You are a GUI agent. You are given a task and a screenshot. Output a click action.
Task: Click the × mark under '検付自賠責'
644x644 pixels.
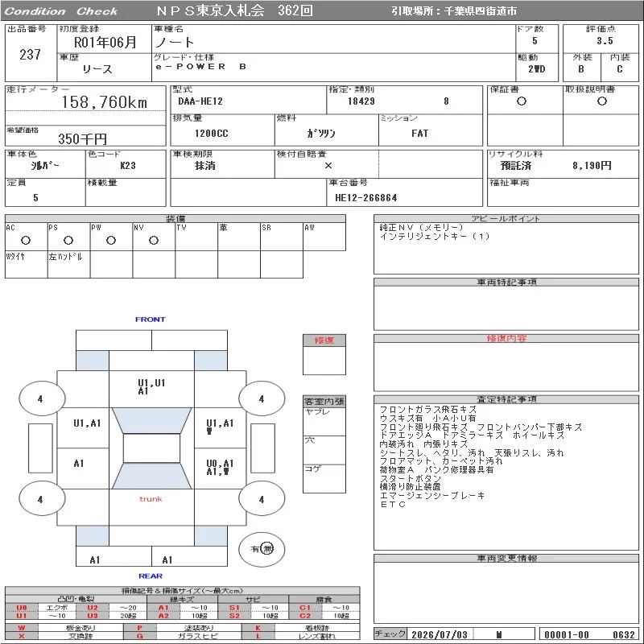click(328, 166)
